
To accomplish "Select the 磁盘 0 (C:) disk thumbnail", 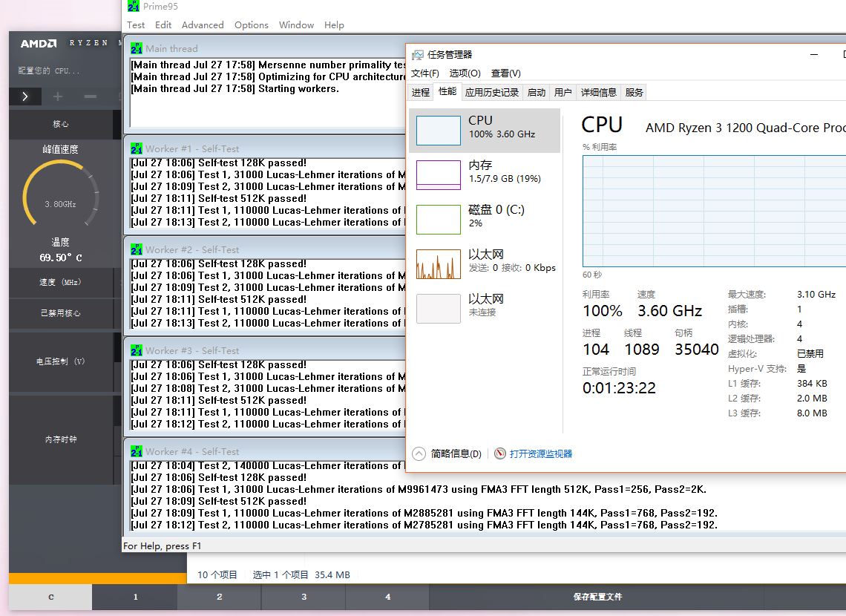I will 438,218.
